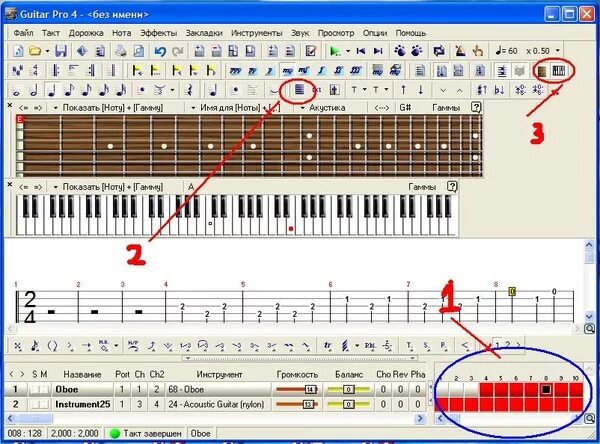The width and height of the screenshot is (600, 444).
Task: Select the eighth note duration
Action: tap(69, 91)
